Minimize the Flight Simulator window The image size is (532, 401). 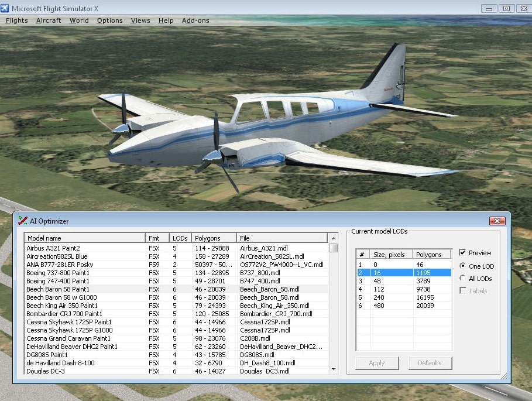point(490,8)
